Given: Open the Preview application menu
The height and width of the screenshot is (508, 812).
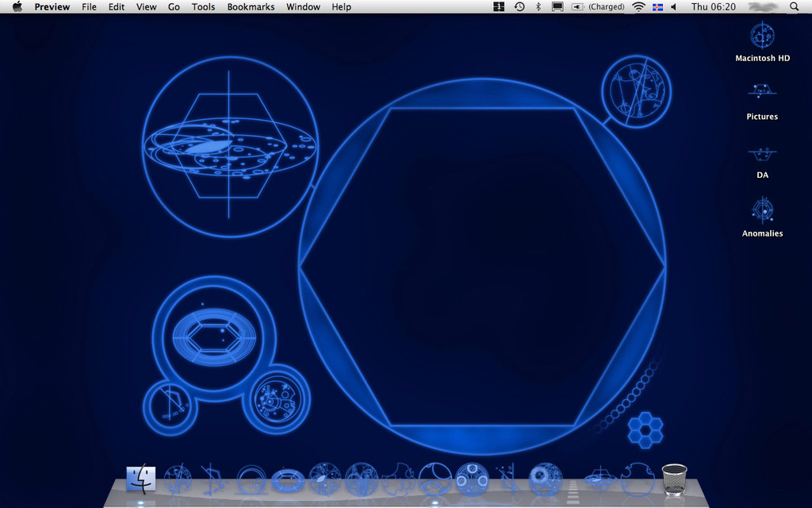Looking at the screenshot, I should 52,6.
